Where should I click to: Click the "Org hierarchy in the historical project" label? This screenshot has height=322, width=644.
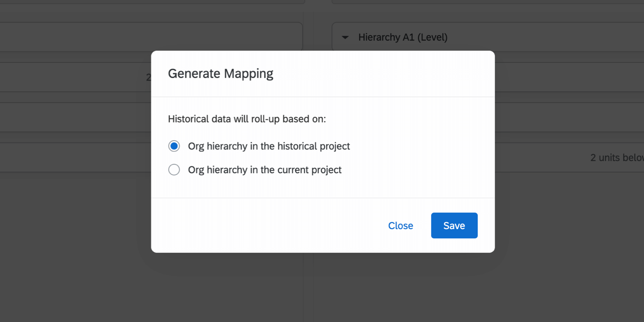269,146
